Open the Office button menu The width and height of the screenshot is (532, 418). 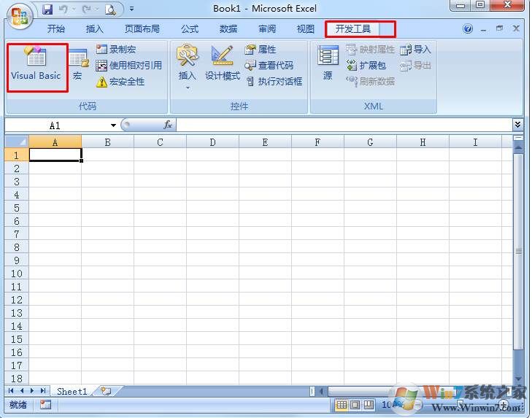click(20, 16)
